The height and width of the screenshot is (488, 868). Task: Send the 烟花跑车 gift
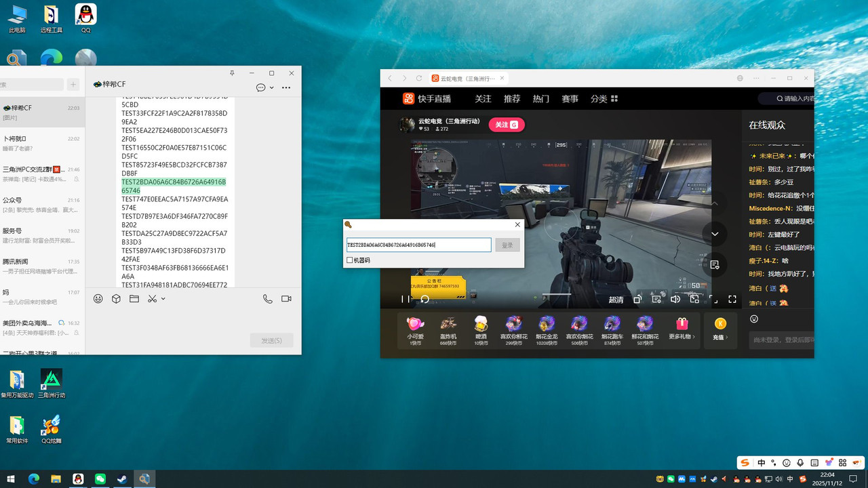612,331
